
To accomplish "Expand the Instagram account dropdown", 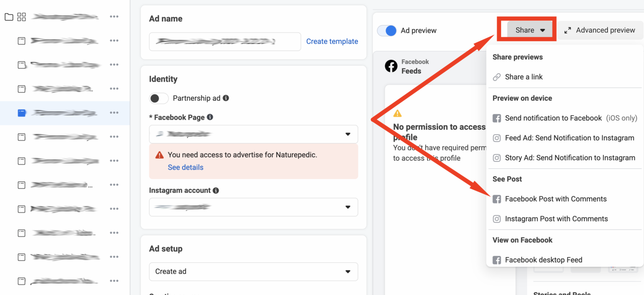I will pos(253,207).
